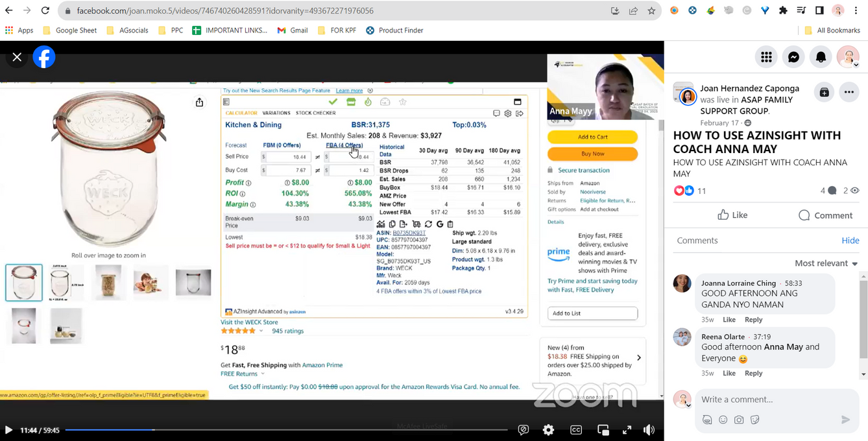Enable picture-in-picture mini player
868x441 pixels.
coord(603,430)
